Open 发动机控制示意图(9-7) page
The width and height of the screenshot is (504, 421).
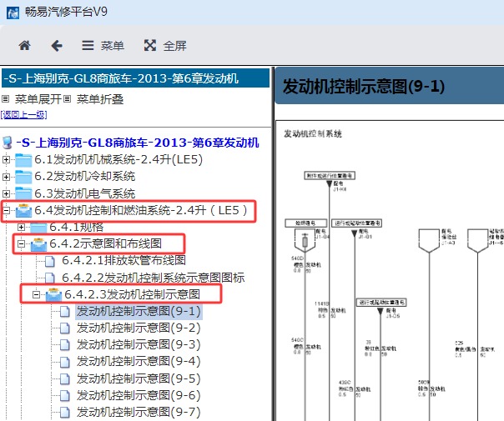click(x=139, y=413)
